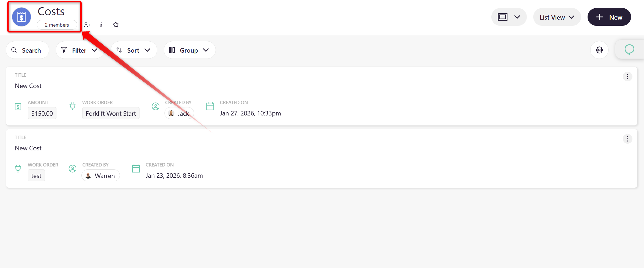Click the New button

(x=609, y=17)
